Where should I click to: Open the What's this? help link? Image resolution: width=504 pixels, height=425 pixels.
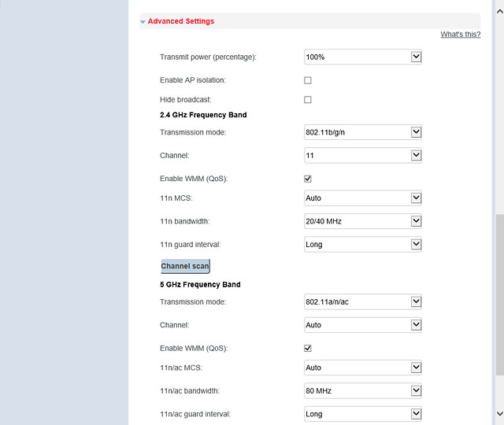[460, 35]
